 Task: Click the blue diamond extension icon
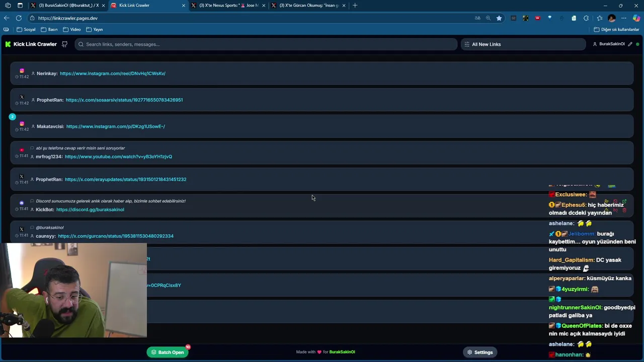549,18
